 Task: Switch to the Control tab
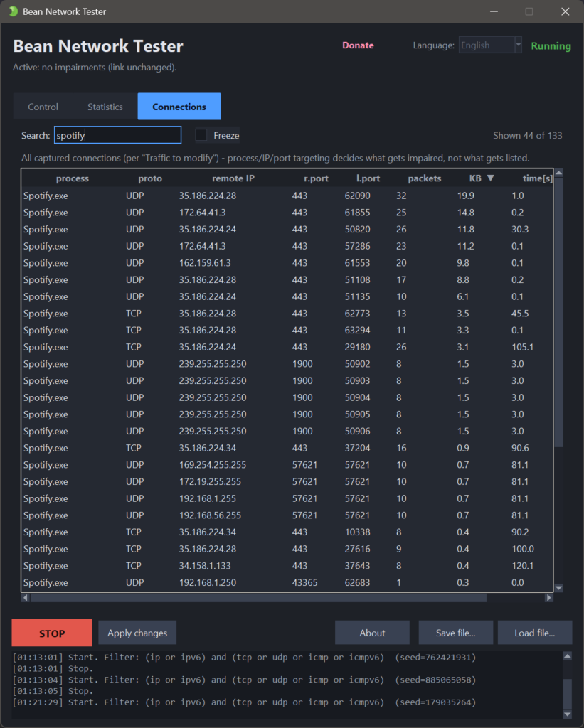43,107
